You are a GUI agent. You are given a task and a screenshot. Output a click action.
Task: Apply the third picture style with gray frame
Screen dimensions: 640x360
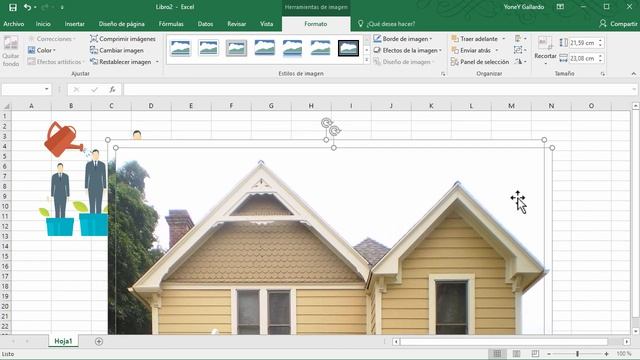coord(236,48)
